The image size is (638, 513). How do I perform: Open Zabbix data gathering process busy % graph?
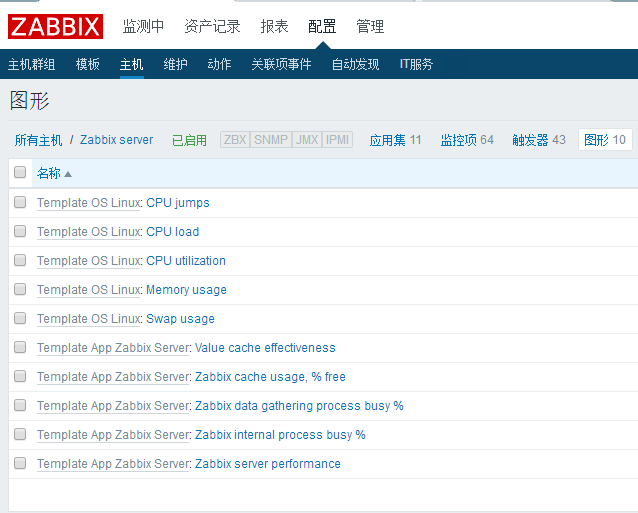point(299,406)
